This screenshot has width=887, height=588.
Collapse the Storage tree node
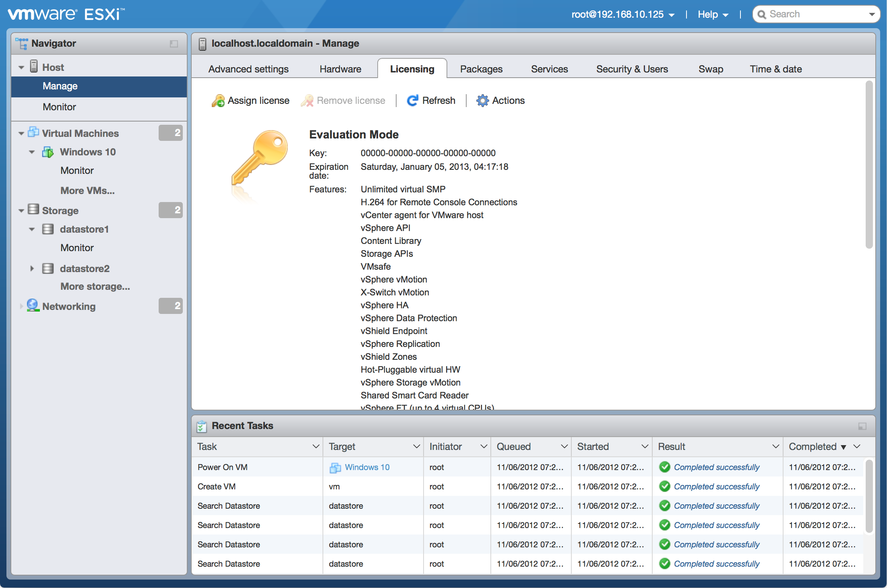pyautogui.click(x=21, y=211)
